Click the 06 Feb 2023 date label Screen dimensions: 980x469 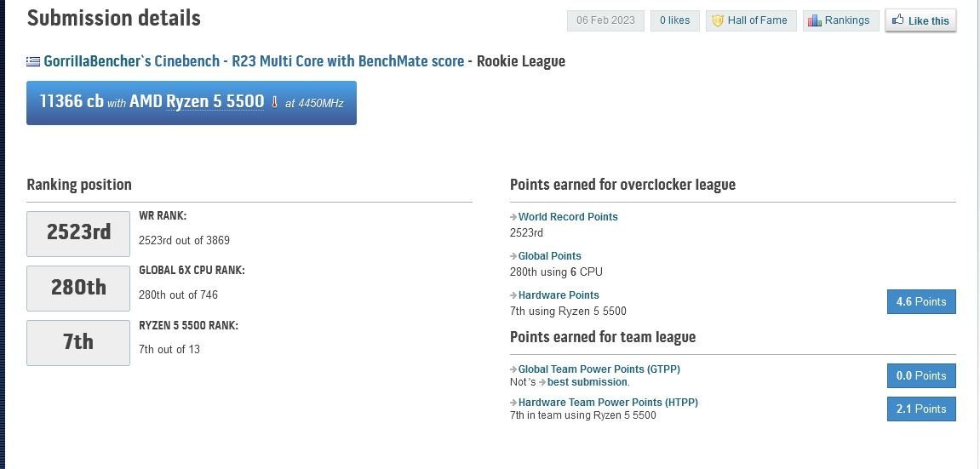point(605,20)
